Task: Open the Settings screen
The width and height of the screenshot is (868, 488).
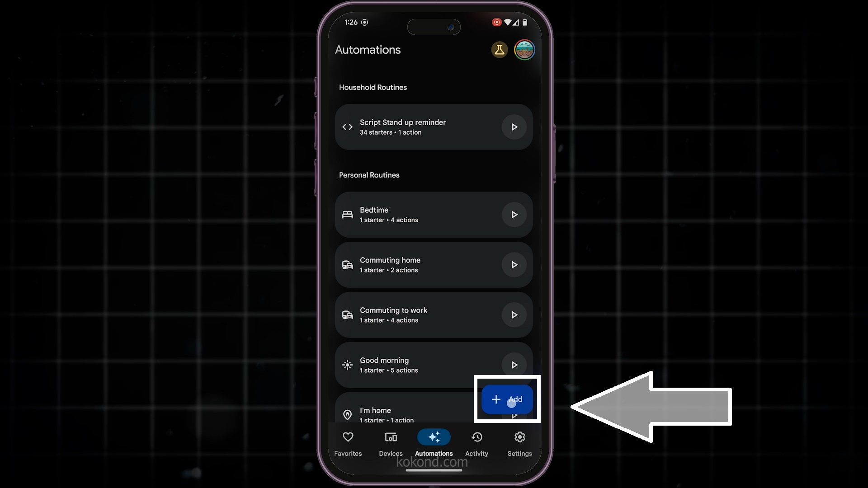Action: click(520, 443)
